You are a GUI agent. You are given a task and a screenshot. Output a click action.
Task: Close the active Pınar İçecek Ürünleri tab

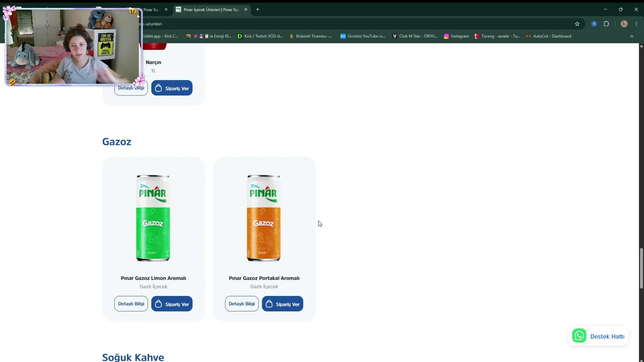(x=246, y=10)
